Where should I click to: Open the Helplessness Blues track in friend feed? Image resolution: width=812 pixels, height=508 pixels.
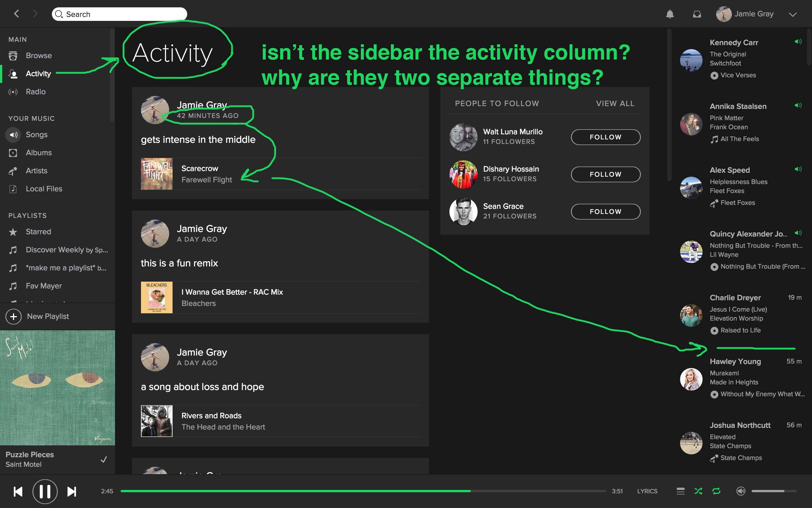(x=738, y=182)
